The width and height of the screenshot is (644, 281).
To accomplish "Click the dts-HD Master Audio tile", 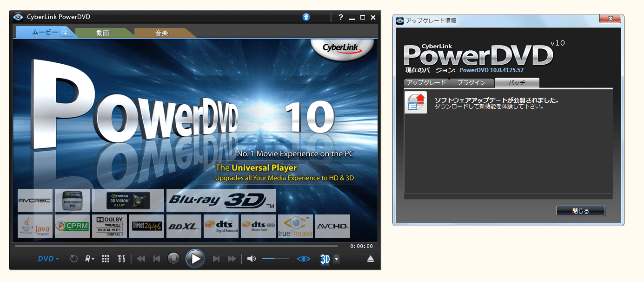I will pyautogui.click(x=258, y=226).
